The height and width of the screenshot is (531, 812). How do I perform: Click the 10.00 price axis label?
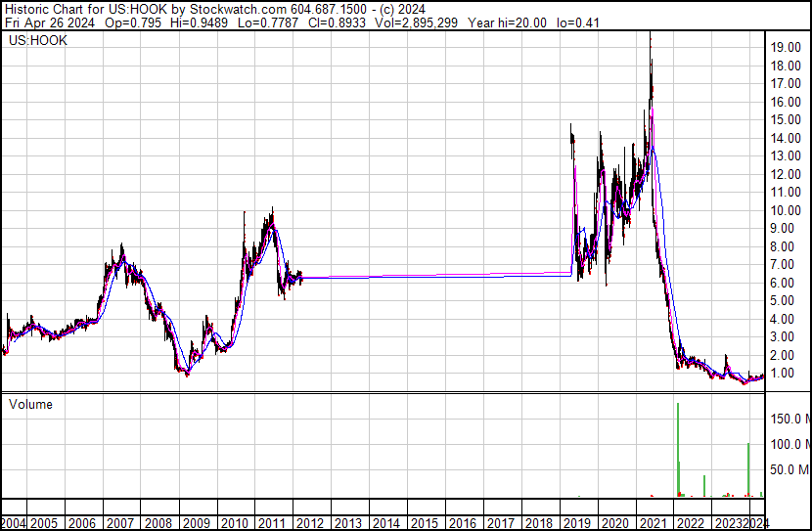pyautogui.click(x=787, y=210)
